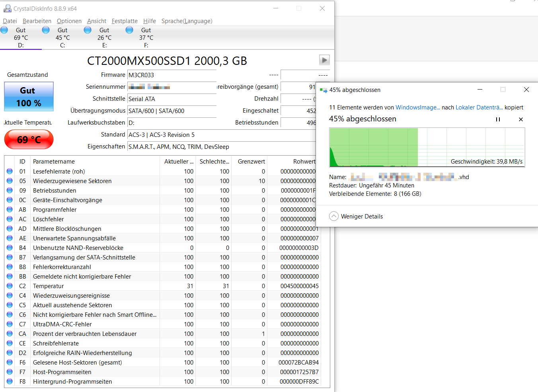Click the Standard field ACS-3 Revision 5
The width and height of the screenshot is (538, 392).
[x=222, y=135]
